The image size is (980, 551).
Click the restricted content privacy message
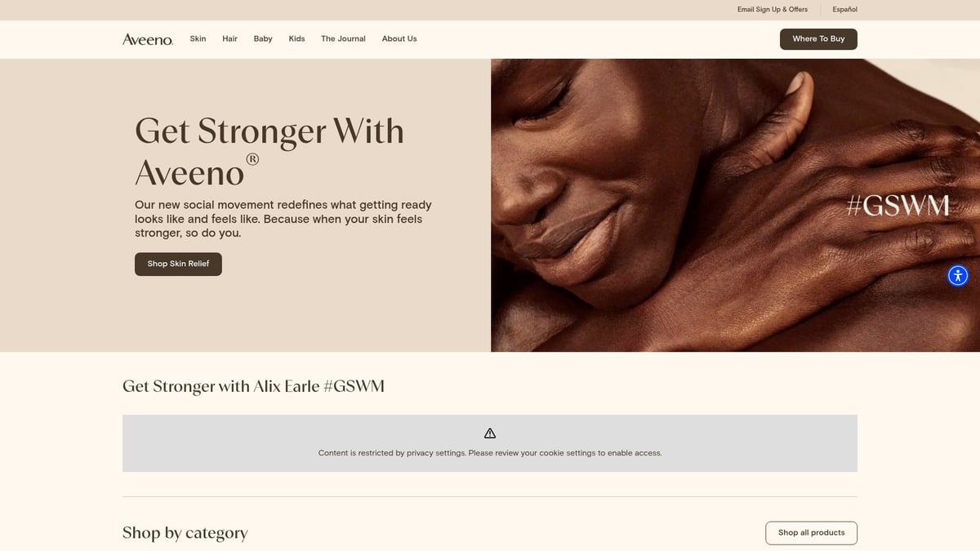point(490,453)
